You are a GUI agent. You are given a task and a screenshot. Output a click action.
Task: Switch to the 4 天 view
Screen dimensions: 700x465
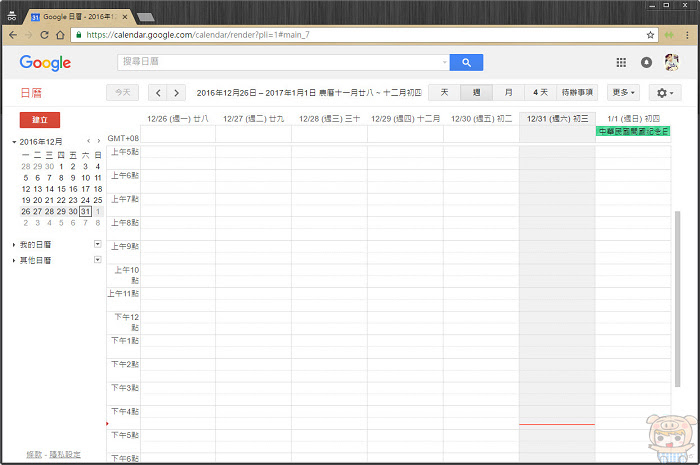pos(541,93)
